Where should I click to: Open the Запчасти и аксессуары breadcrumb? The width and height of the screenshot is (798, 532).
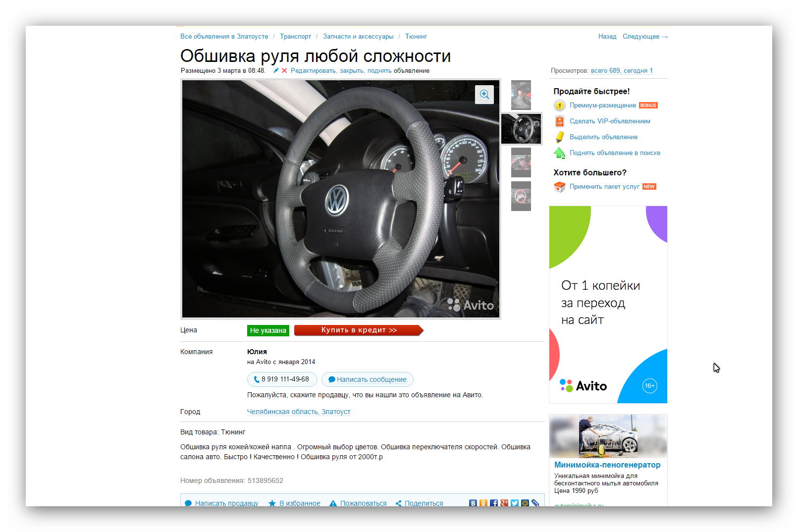pos(358,37)
